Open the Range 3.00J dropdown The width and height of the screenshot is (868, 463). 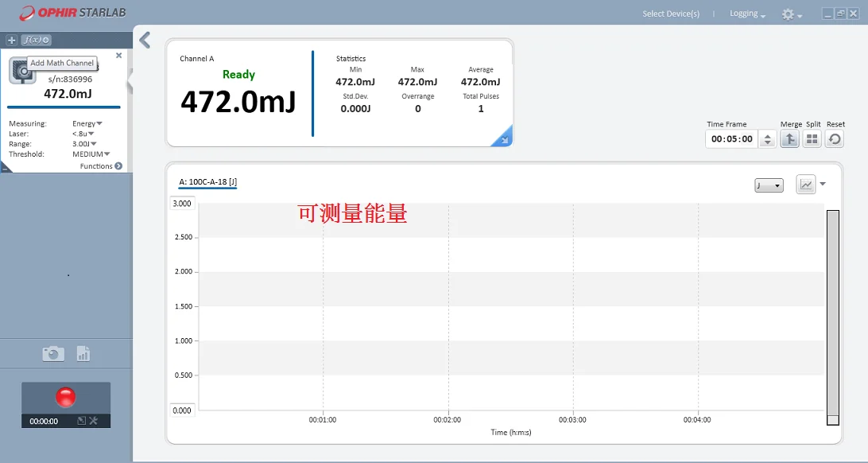pos(85,143)
